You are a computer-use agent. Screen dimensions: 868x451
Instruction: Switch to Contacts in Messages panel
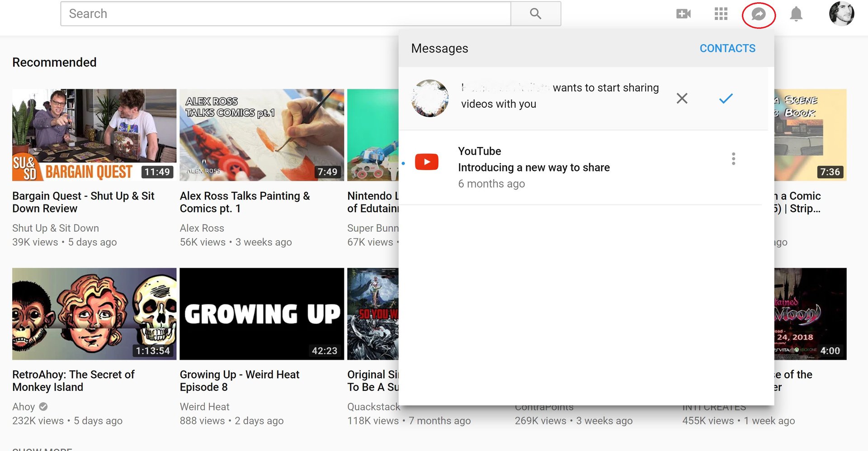tap(727, 48)
